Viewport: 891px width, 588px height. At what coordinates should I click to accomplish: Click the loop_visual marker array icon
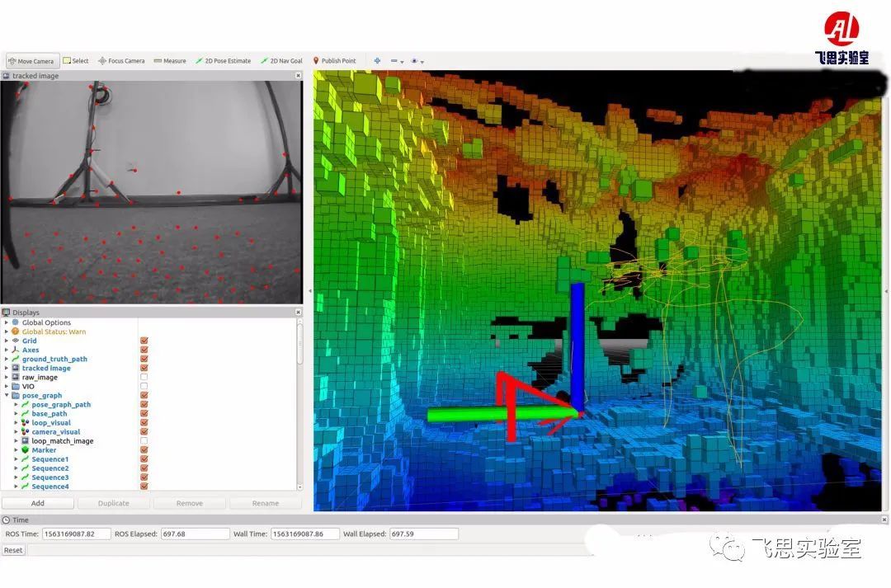[25, 422]
